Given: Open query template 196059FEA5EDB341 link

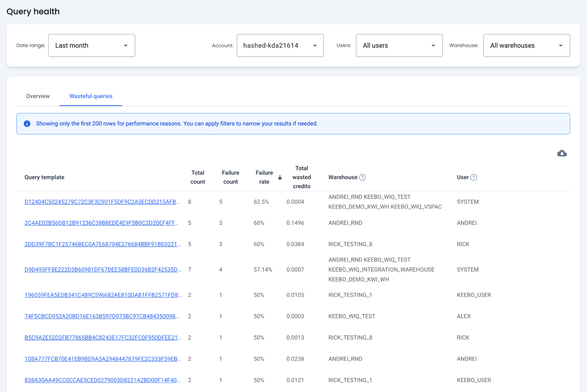Looking at the screenshot, I should click(x=103, y=295).
